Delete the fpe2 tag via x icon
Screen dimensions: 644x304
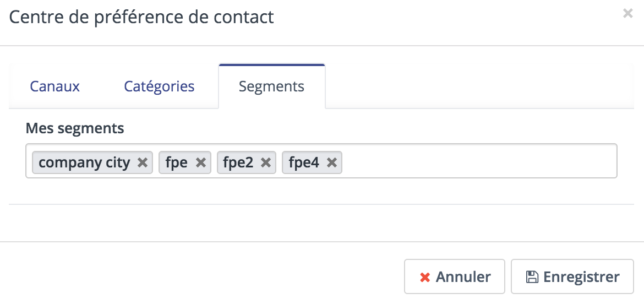click(266, 162)
